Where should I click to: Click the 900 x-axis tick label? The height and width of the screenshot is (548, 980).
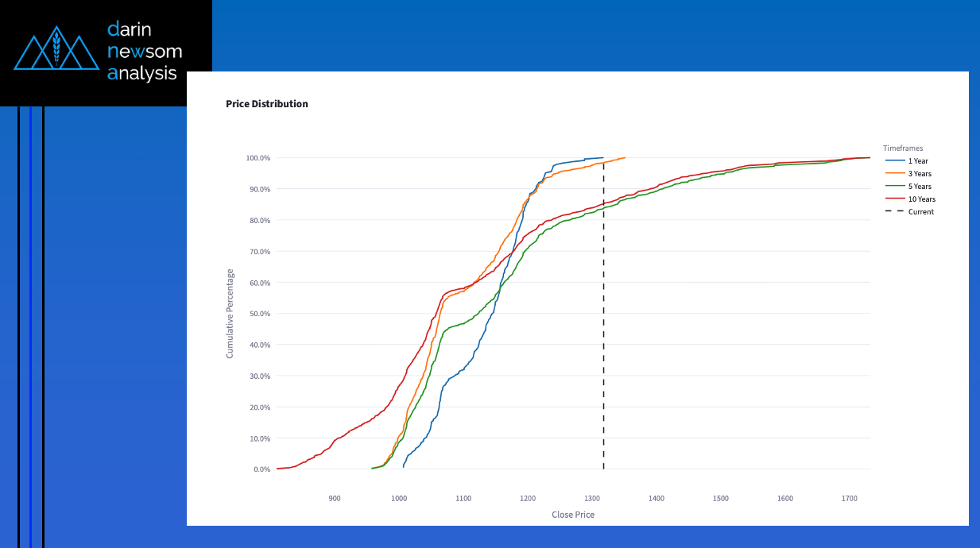click(x=335, y=498)
